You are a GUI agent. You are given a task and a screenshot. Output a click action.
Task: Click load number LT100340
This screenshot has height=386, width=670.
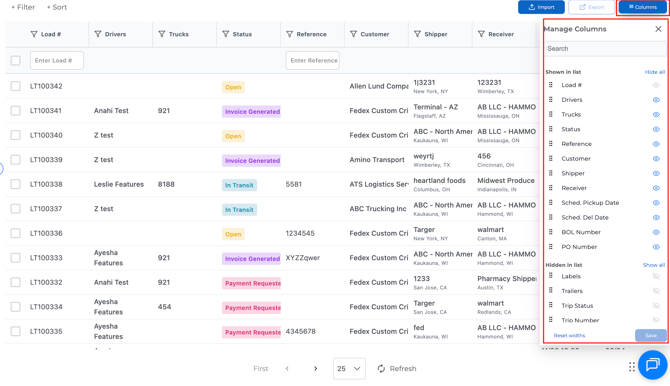click(46, 136)
